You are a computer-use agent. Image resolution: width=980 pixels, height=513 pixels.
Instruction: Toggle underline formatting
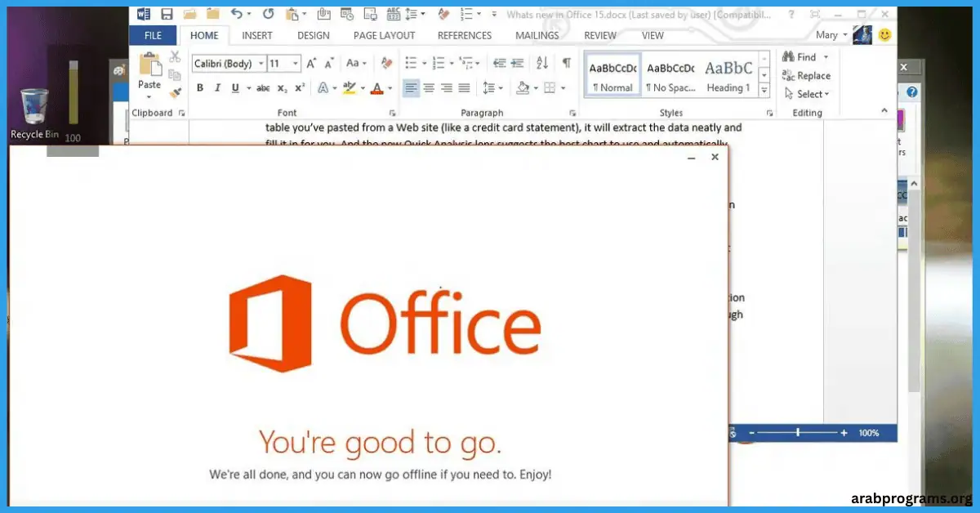pos(235,88)
